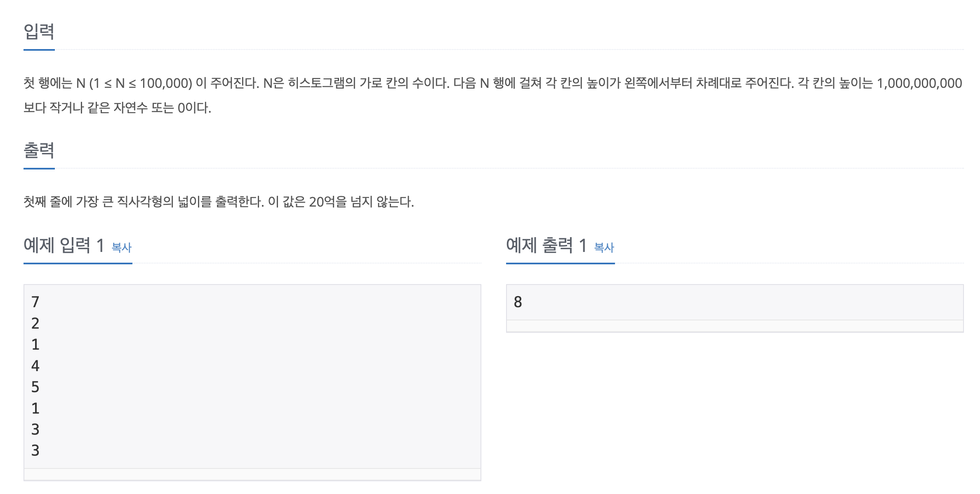
Task: Click the line '5' in sample input box
Action: pyautogui.click(x=35, y=387)
